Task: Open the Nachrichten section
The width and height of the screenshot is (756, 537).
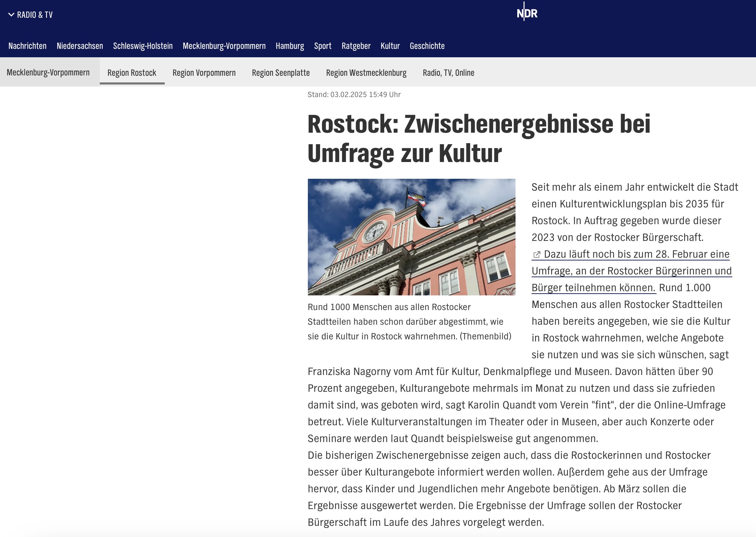Action: (27, 46)
